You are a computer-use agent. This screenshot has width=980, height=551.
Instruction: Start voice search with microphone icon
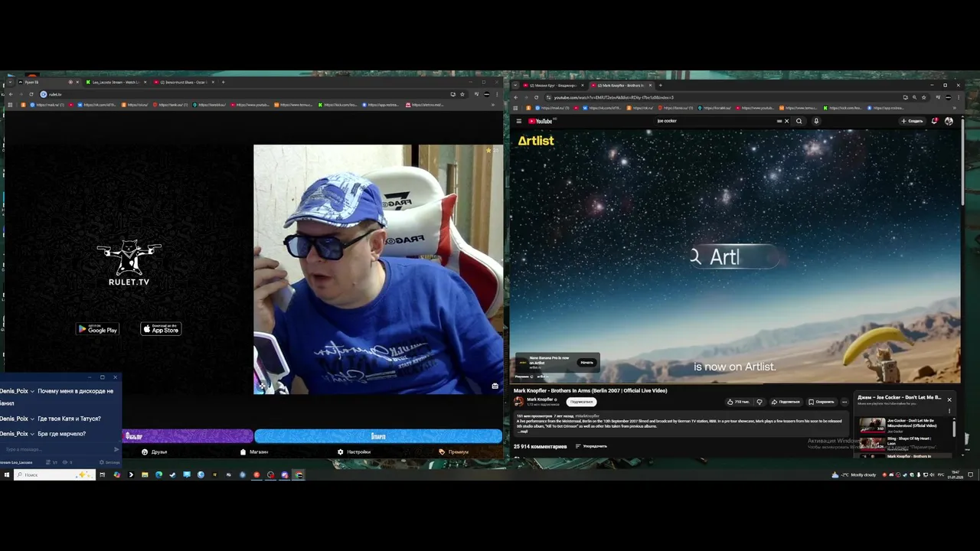pyautogui.click(x=816, y=121)
